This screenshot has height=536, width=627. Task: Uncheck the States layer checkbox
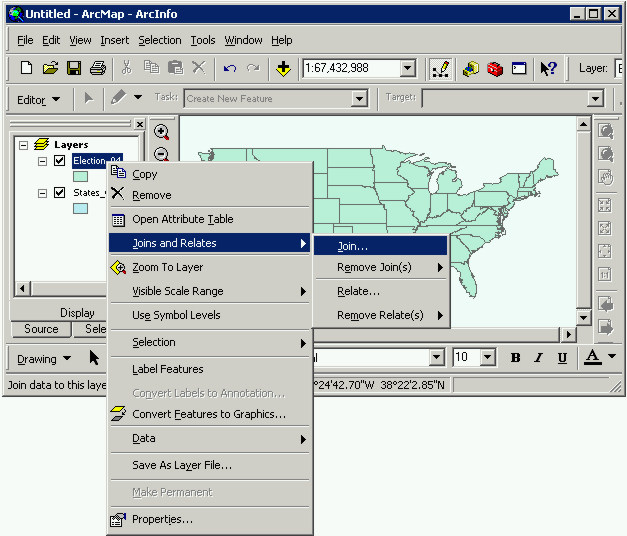pos(60,193)
